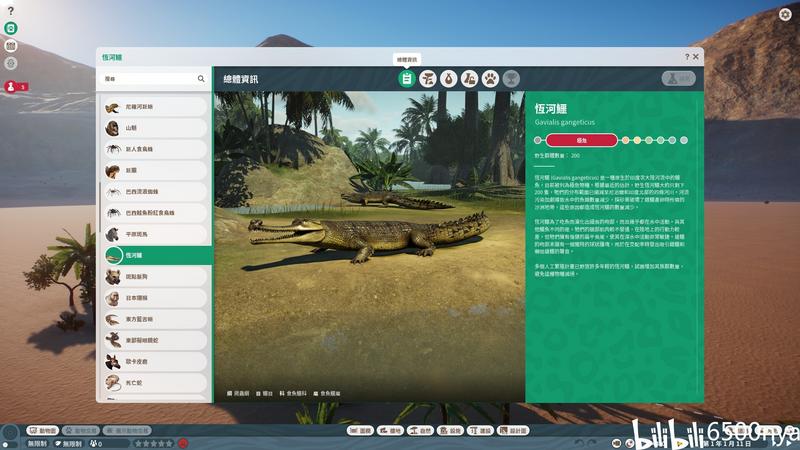Click the zoo star rating display
The width and height of the screenshot is (800, 450).
[x=154, y=444]
